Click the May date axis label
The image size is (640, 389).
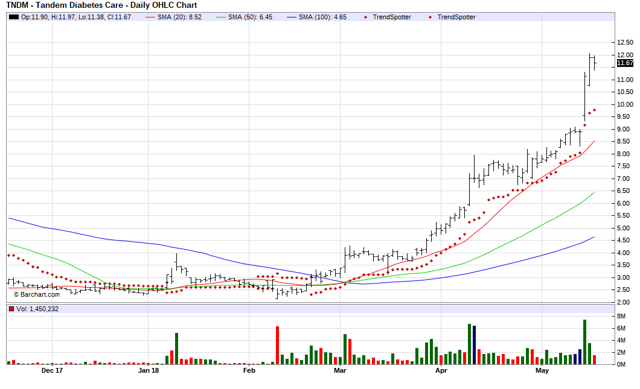tap(542, 371)
